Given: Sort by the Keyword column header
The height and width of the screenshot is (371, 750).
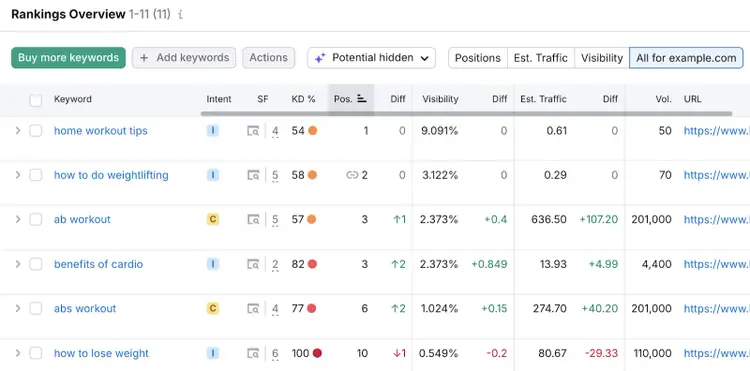Looking at the screenshot, I should (73, 99).
